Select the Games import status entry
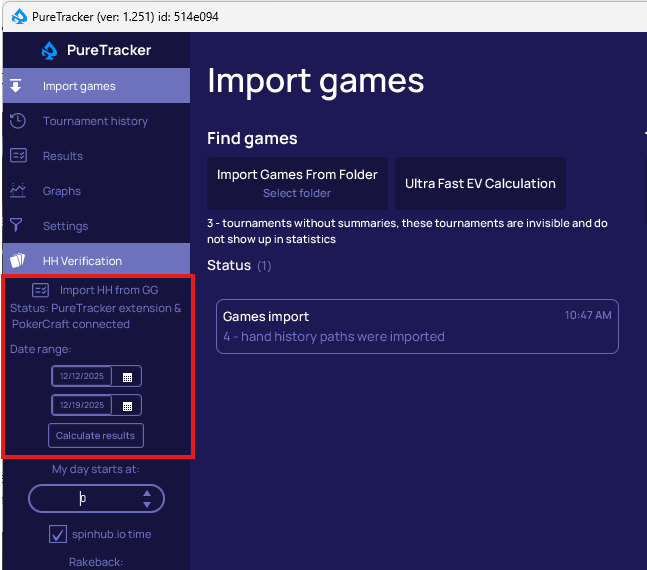This screenshot has height=570, width=647. (x=417, y=326)
